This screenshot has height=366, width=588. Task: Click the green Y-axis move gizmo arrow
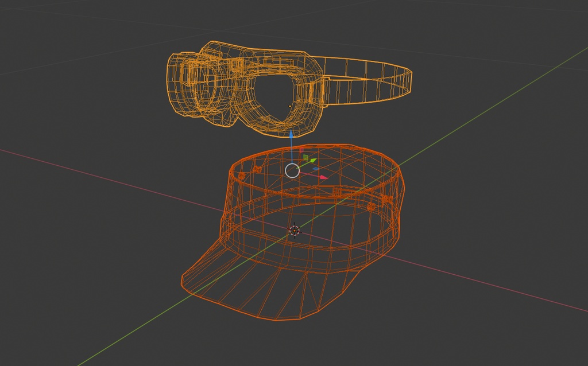click(313, 161)
